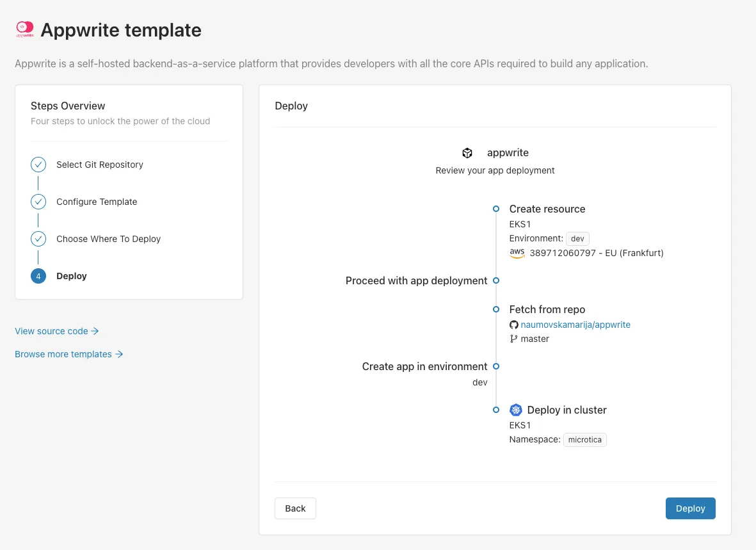The height and width of the screenshot is (550, 756).
Task: Click the arrow icon after View source code
Action: [x=95, y=331]
